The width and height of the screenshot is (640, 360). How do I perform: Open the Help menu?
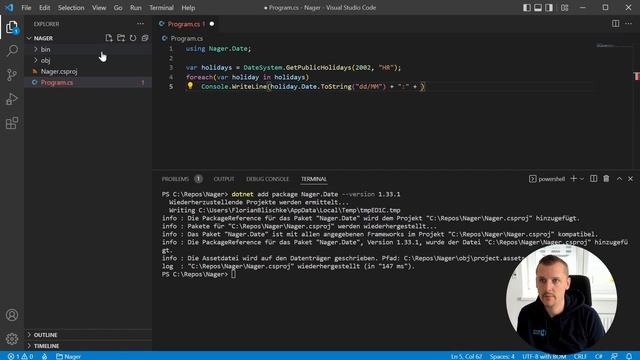[x=188, y=8]
